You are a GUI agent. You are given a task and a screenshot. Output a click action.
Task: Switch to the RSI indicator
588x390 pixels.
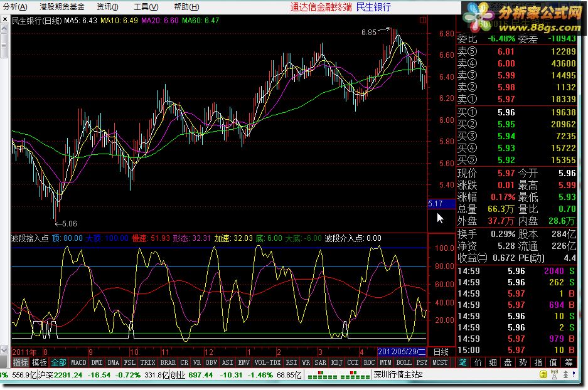click(291, 362)
